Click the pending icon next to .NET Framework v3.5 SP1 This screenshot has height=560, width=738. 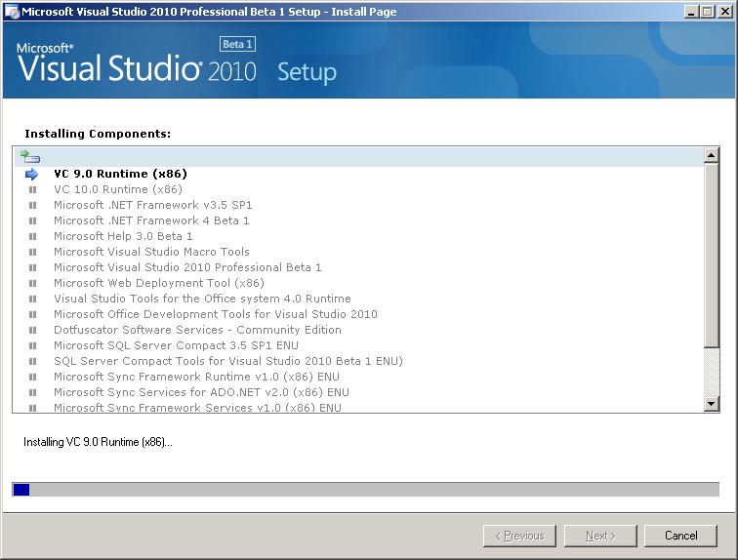click(x=32, y=206)
